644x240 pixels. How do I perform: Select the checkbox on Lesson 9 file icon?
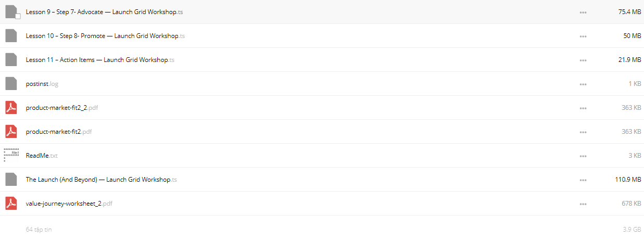18,17
